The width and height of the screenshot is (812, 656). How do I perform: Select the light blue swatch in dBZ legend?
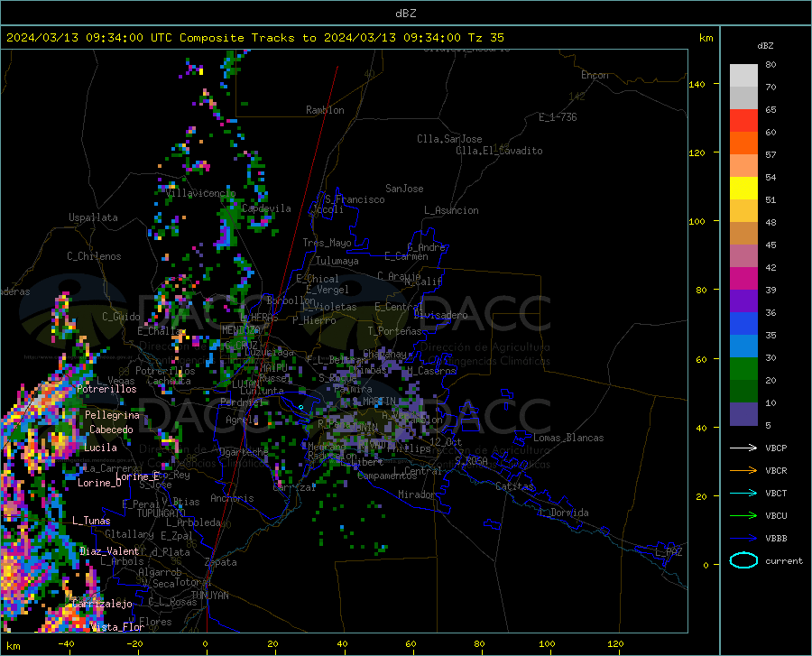pos(743,346)
